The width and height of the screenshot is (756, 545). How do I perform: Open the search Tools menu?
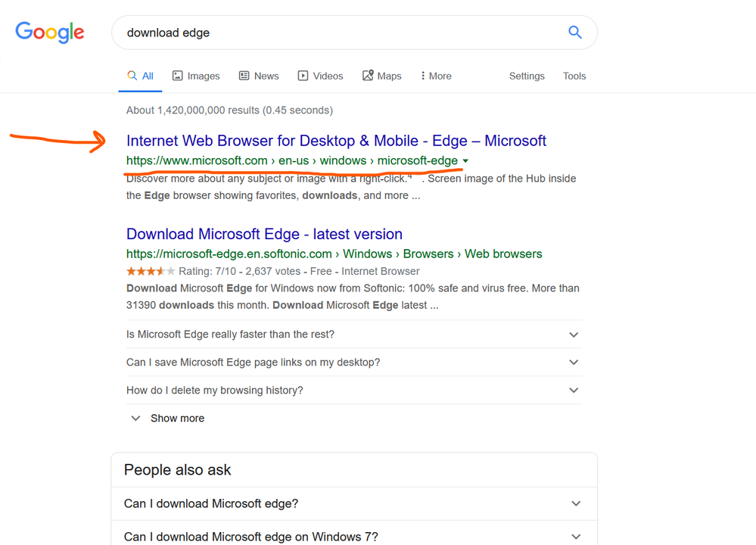click(x=574, y=76)
